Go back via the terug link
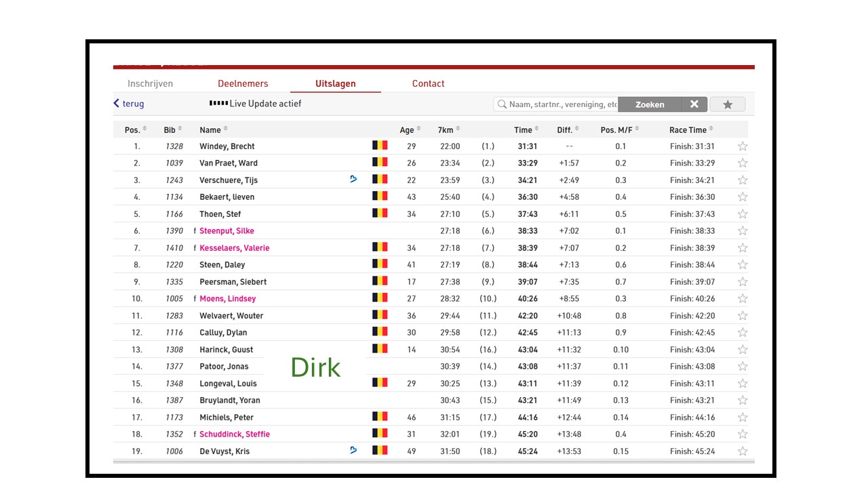 pos(129,104)
